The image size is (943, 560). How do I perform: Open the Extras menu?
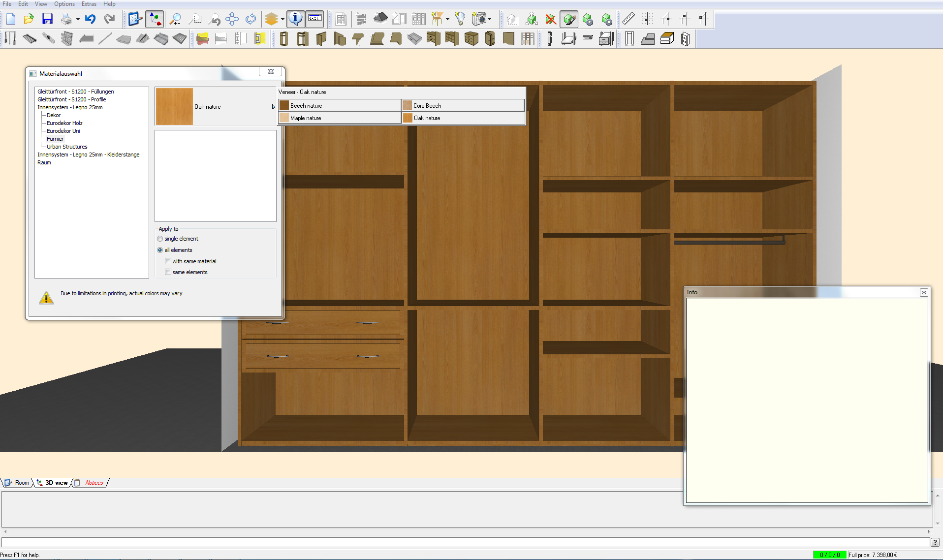(x=89, y=4)
